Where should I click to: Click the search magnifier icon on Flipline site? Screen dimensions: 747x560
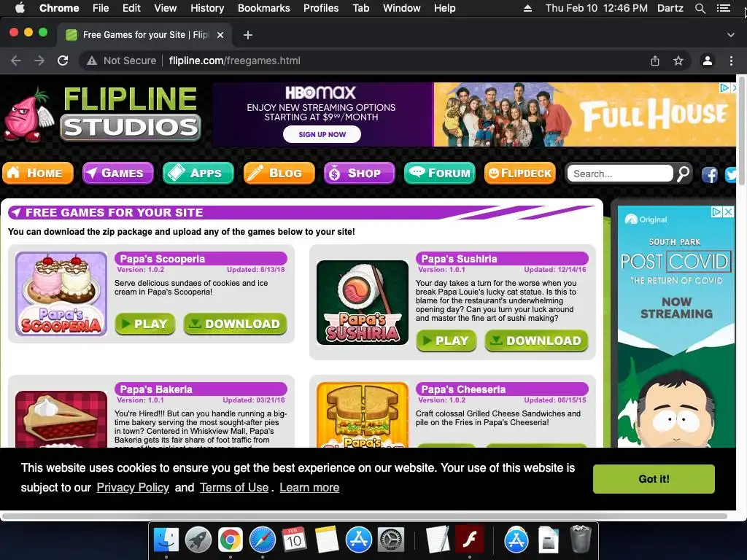click(684, 174)
